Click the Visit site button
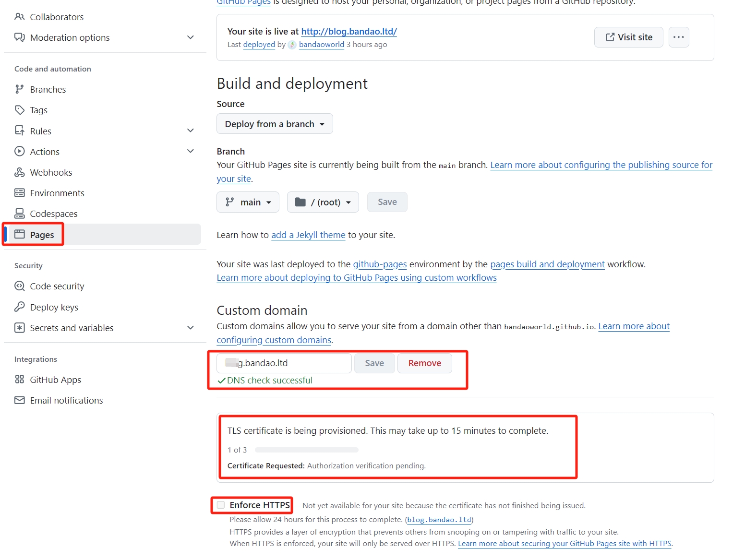Screen dimensions: 733x560 [x=628, y=37]
